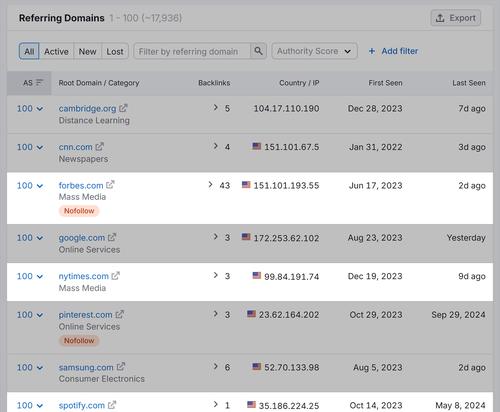Click the search magnifier icon

point(258,51)
